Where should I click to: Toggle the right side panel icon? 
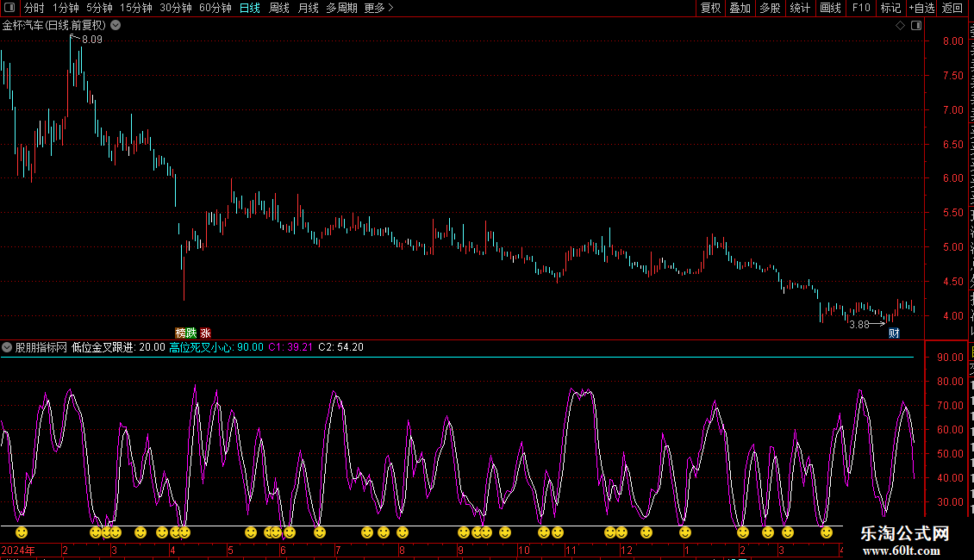click(x=916, y=26)
